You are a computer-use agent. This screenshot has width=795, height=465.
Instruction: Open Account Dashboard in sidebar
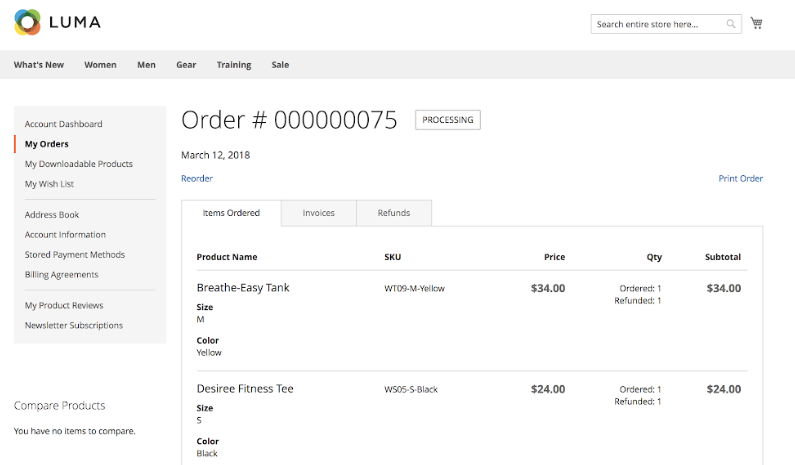pos(63,124)
